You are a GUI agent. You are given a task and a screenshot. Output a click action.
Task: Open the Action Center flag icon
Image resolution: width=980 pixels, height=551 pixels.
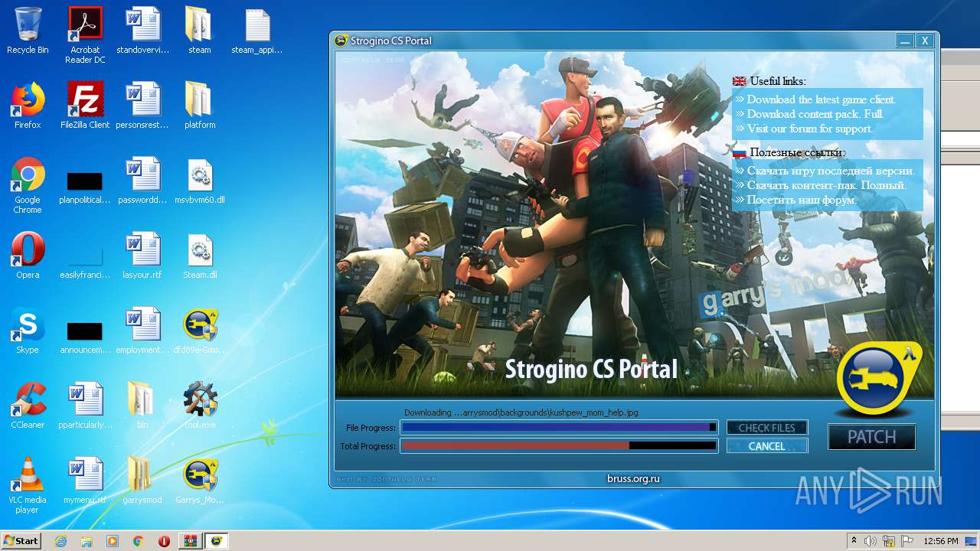point(907,541)
